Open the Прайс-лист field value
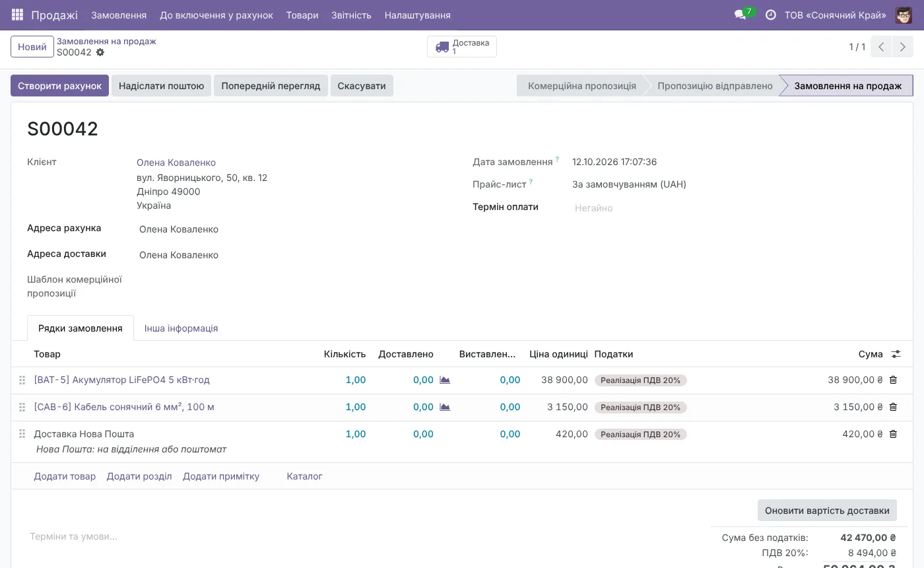 click(x=629, y=184)
